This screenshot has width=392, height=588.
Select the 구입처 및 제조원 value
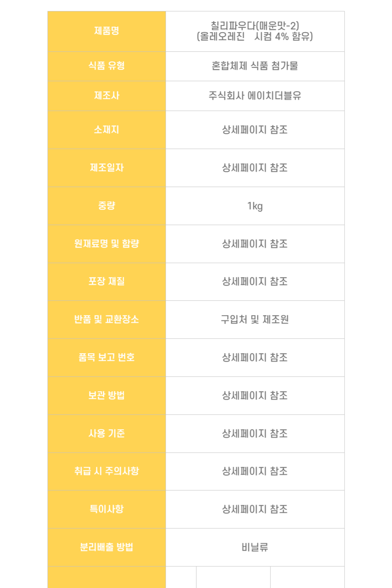255,320
